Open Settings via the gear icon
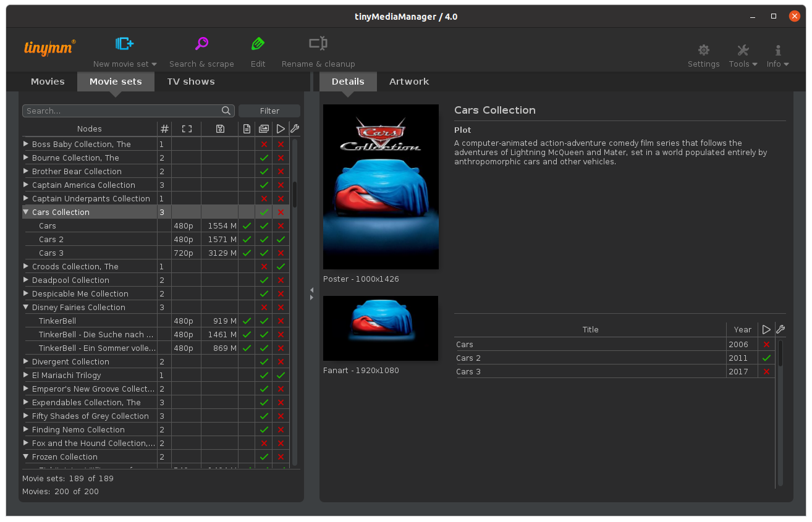 (703, 51)
